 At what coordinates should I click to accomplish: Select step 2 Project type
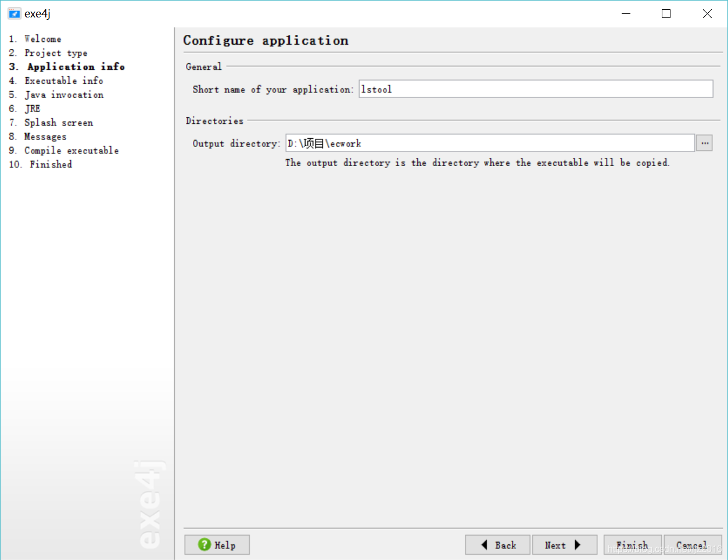(x=48, y=53)
